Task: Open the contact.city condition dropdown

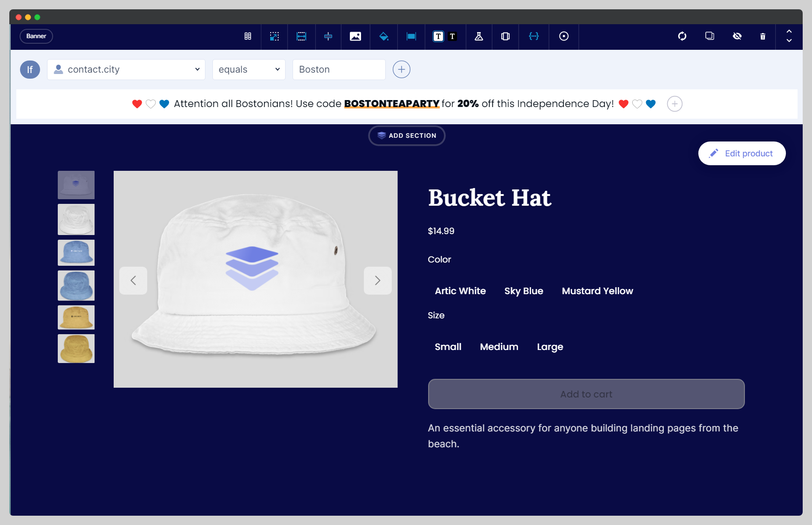Action: (126, 69)
